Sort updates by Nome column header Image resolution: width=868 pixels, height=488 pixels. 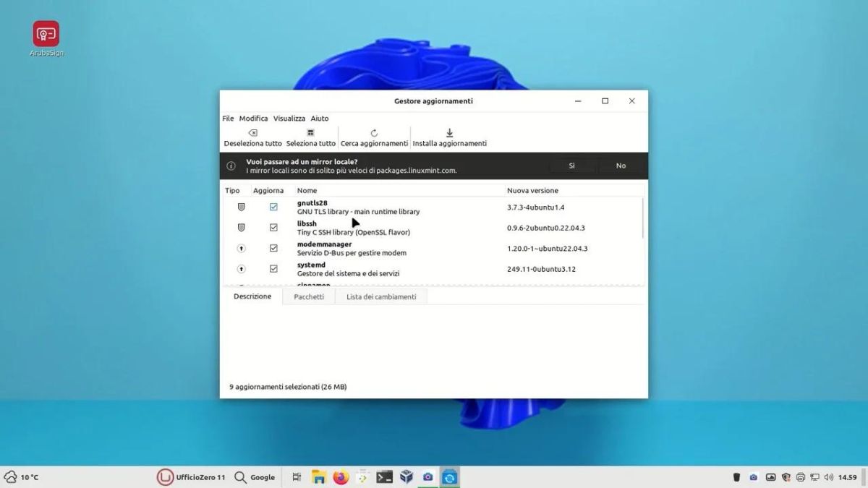307,191
